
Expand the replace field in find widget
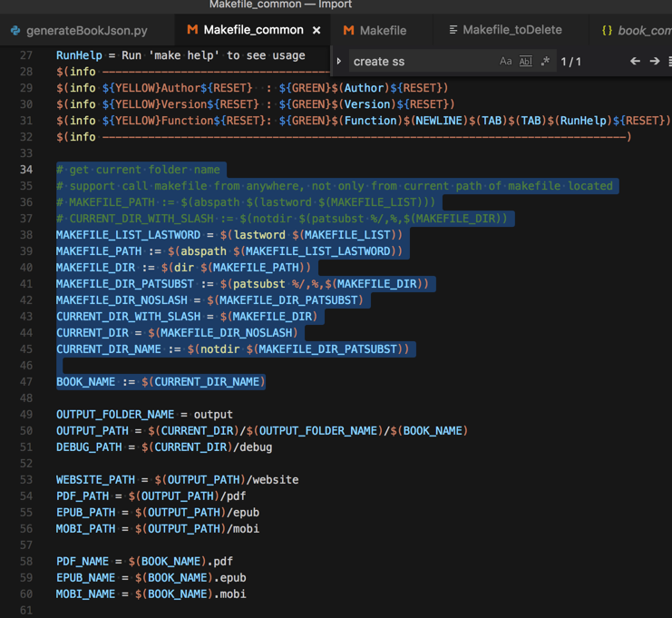pyautogui.click(x=339, y=62)
